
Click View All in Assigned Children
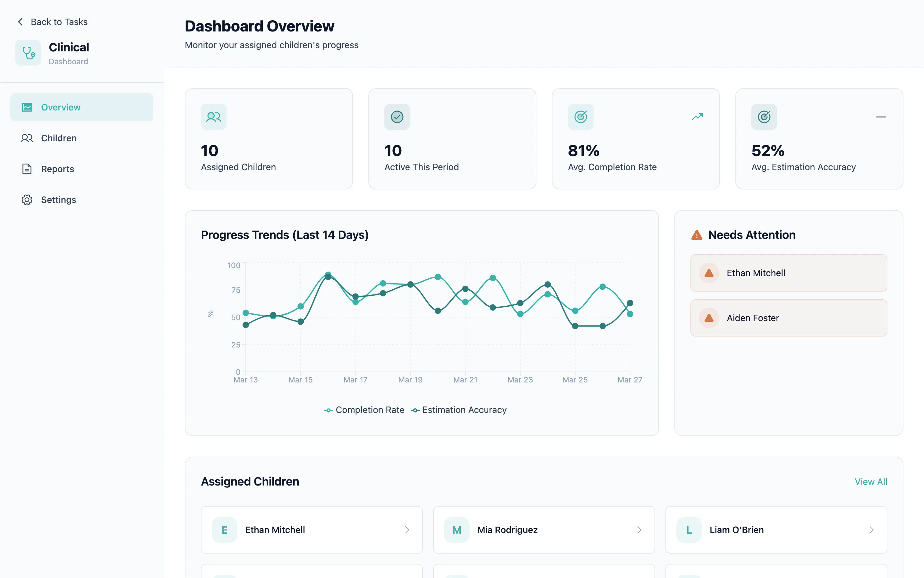click(x=871, y=482)
